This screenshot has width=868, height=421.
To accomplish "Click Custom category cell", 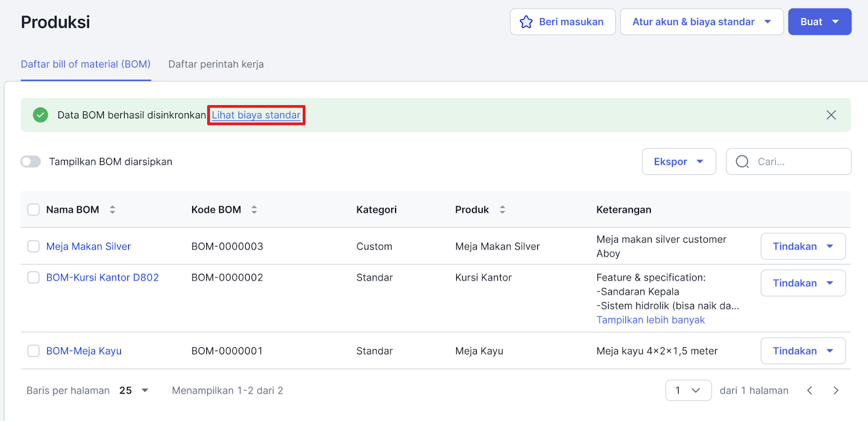I will tap(374, 246).
